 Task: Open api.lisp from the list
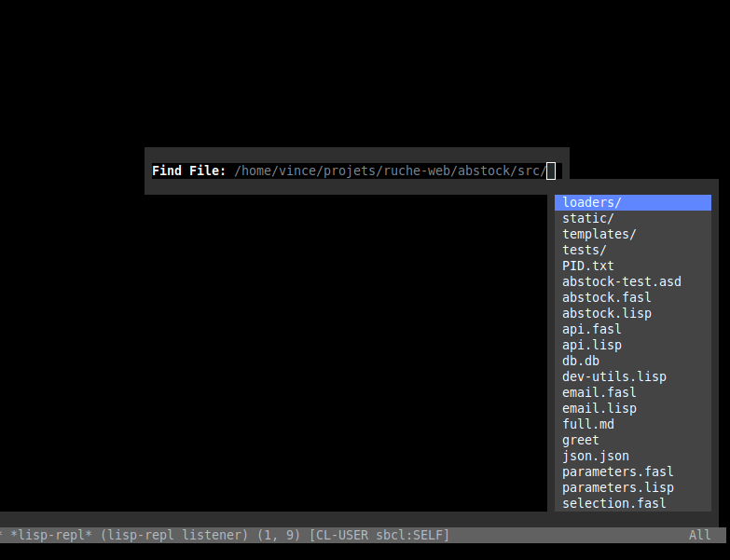[x=592, y=345]
